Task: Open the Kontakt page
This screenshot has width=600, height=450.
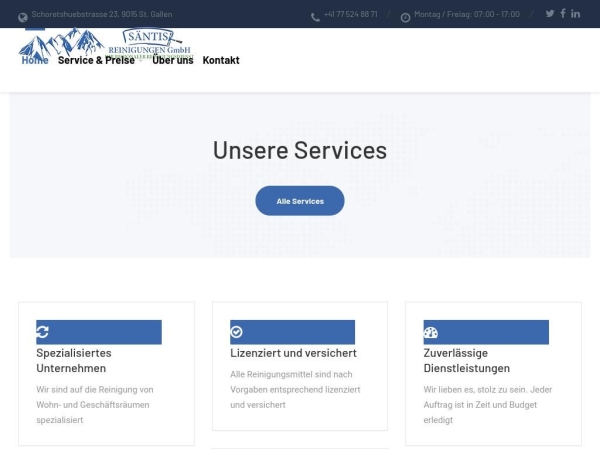Action: click(x=221, y=60)
